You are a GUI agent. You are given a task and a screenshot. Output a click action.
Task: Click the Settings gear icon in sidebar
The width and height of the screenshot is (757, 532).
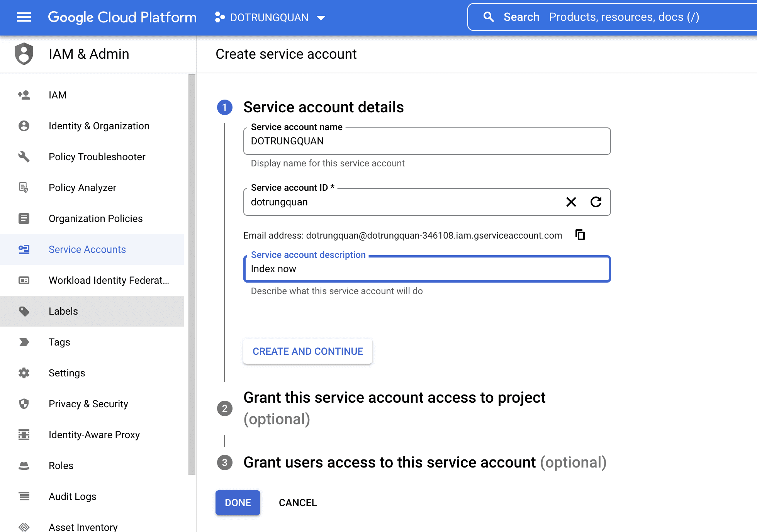(24, 373)
